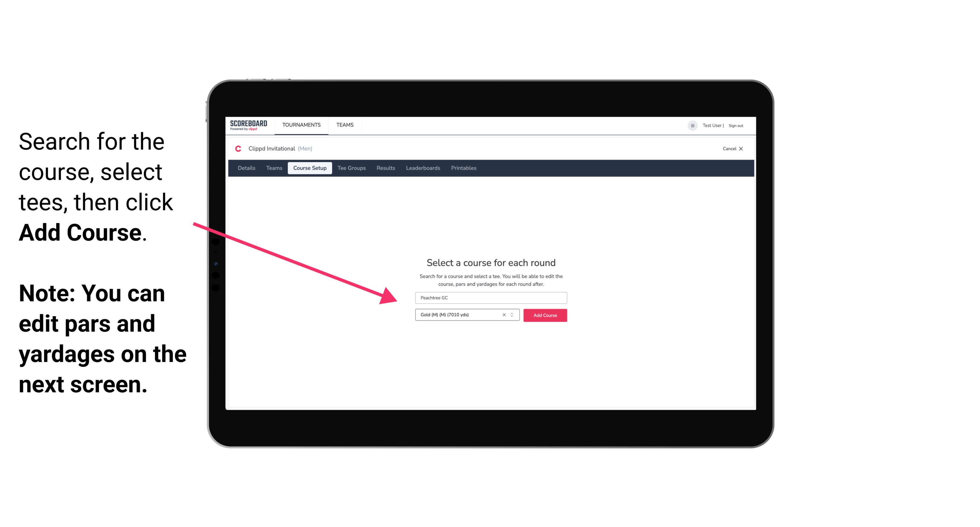Click the stepper arrows on tee dropdown
This screenshot has width=980, height=527.
pyautogui.click(x=513, y=315)
